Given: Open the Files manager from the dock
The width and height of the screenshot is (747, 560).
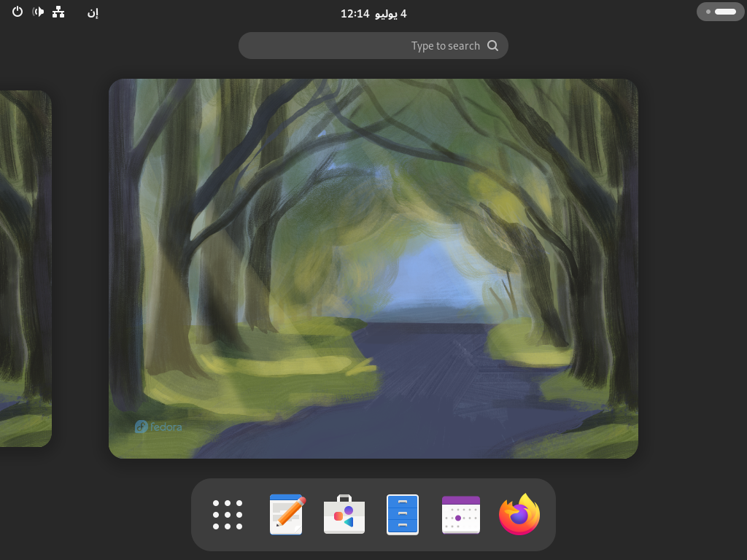Looking at the screenshot, I should (x=403, y=515).
